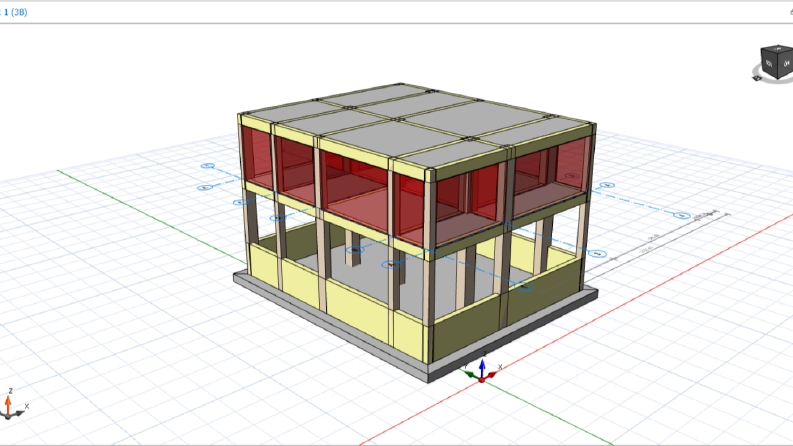
Task: Click the green Y arrow of the origin gizmo
Action: [x=470, y=374]
